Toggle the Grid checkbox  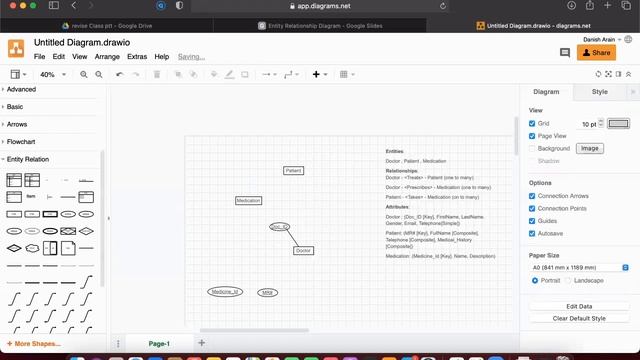pos(532,123)
